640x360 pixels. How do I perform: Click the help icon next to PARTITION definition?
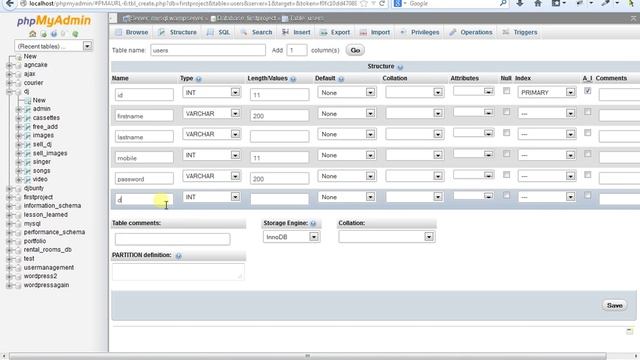178,256
